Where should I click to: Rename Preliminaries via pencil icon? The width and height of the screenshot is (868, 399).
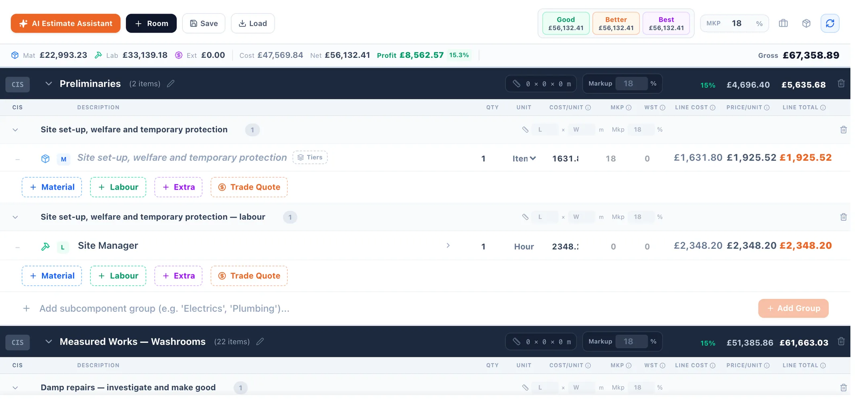[x=171, y=84]
